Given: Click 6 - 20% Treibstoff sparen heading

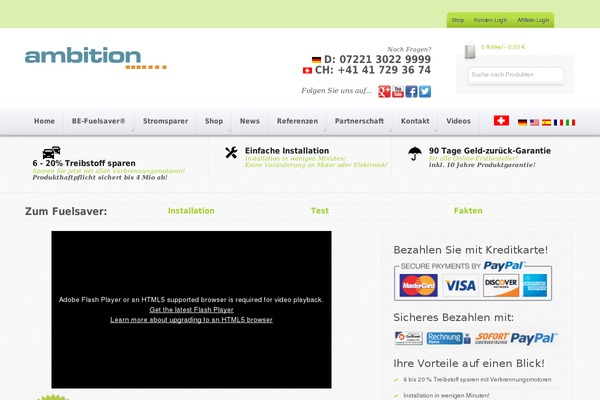Looking at the screenshot, I should 84,163.
